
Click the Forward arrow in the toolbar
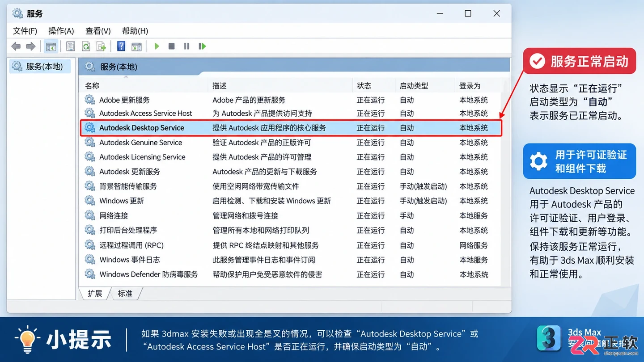31,46
